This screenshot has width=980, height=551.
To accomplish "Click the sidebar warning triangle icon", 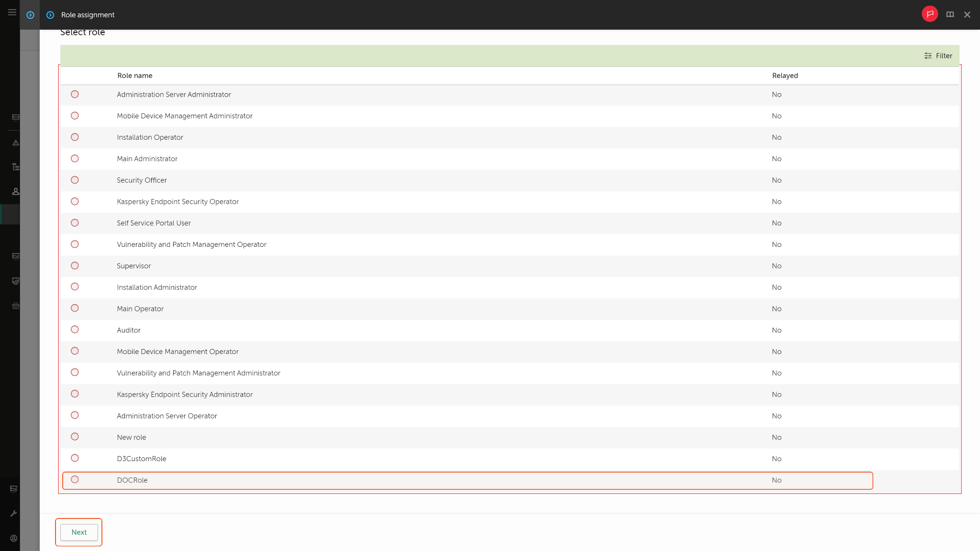I will 15,143.
